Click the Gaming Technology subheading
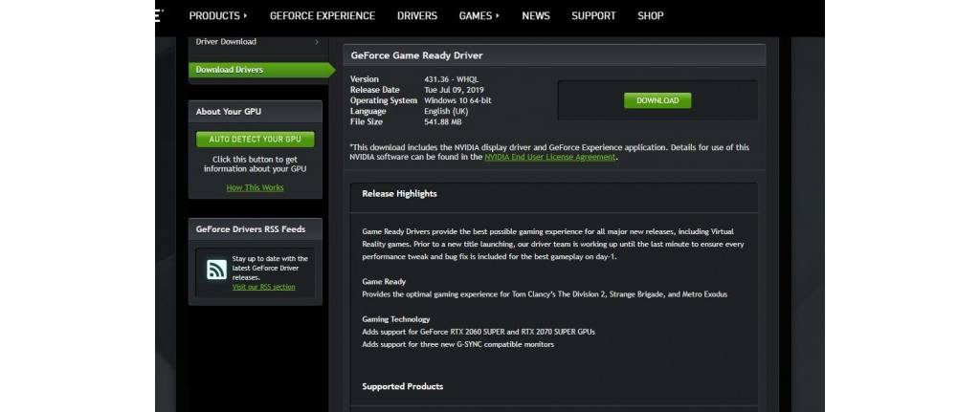Viewport: 980px width, 412px height. pos(396,319)
